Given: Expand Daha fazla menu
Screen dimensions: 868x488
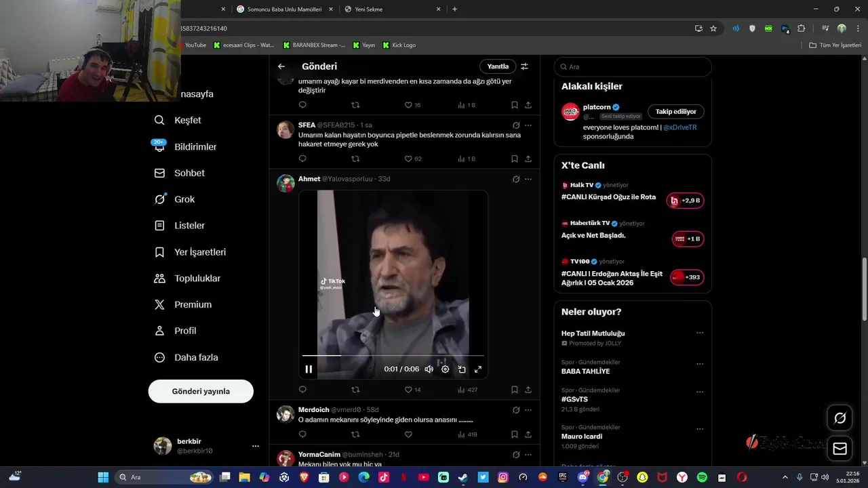Looking at the screenshot, I should pos(186,357).
